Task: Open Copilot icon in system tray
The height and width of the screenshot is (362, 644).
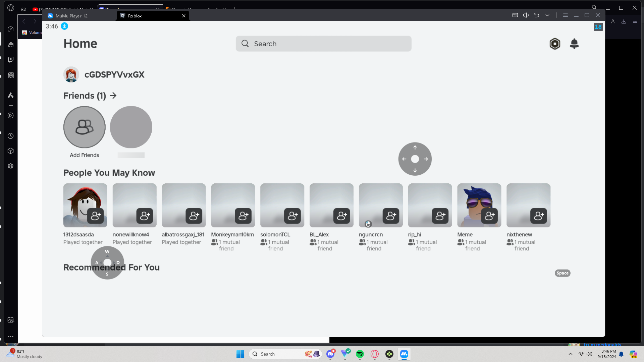Action: (x=633, y=354)
